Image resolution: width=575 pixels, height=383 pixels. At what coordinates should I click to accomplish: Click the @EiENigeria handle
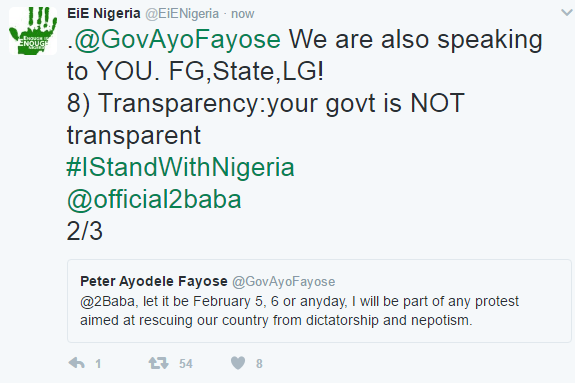point(182,14)
